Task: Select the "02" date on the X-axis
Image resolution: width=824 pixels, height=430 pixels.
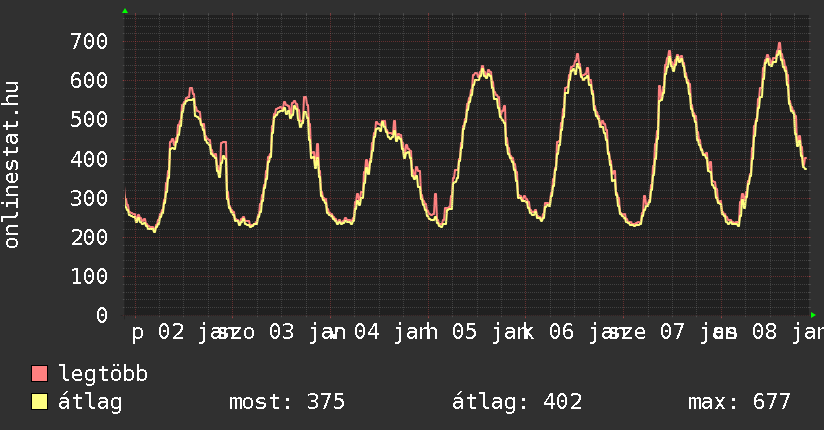Action: [x=172, y=332]
